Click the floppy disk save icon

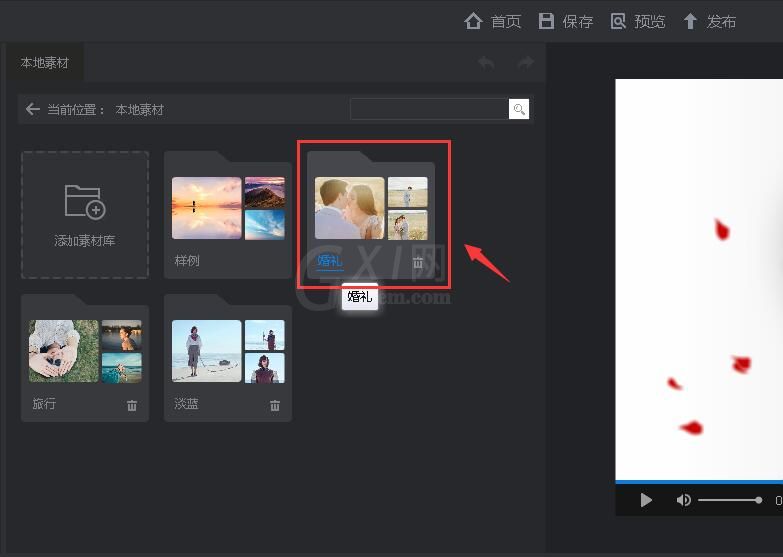click(546, 21)
